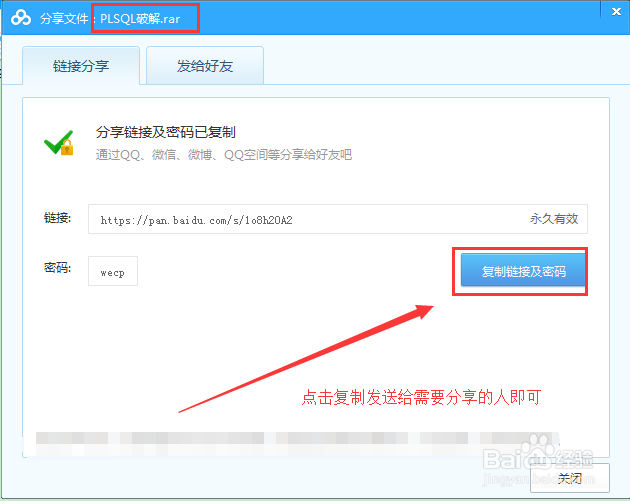Select the share link URL field
This screenshot has height=501, width=630.
(x=338, y=219)
